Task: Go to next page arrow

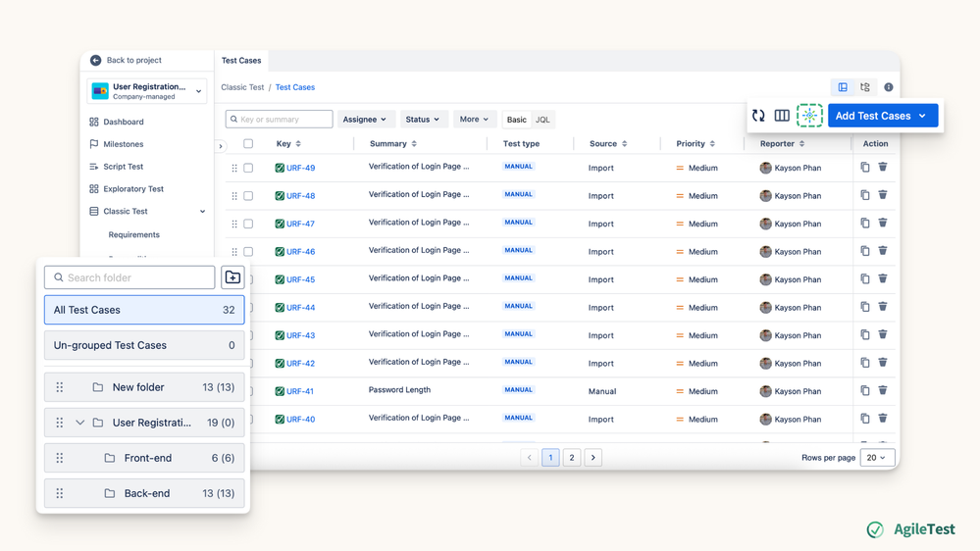Action: 593,458
